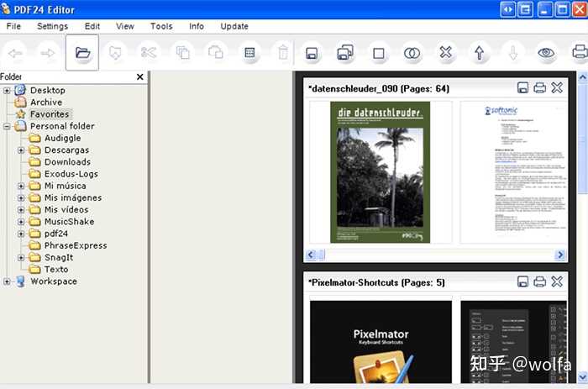This screenshot has width=588, height=389.
Task: Click the move down arrow icon
Action: tap(512, 53)
